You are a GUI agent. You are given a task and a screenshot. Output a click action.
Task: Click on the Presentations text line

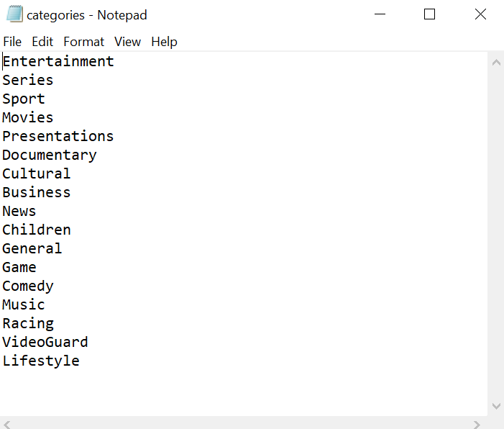58,137
